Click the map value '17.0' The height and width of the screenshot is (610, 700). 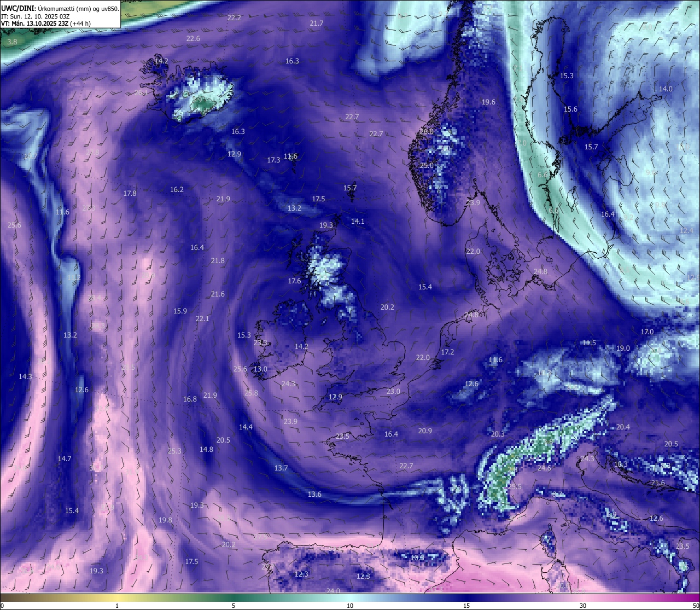(647, 332)
